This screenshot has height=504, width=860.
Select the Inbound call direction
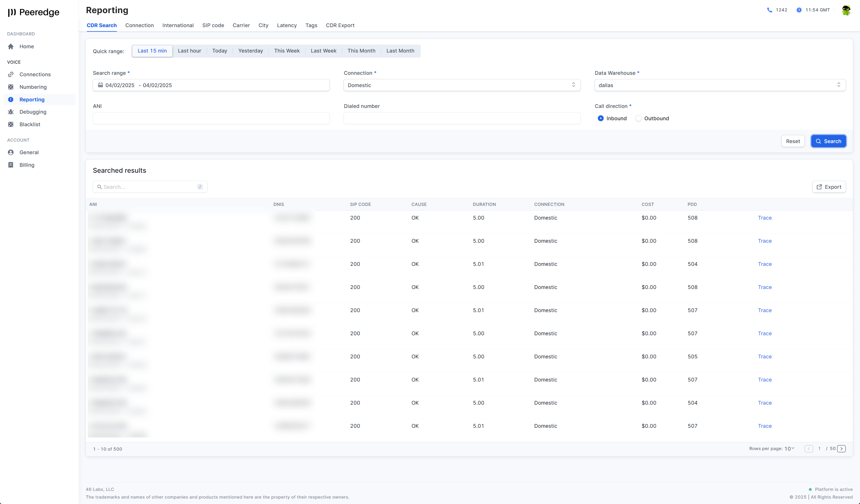[601, 118]
